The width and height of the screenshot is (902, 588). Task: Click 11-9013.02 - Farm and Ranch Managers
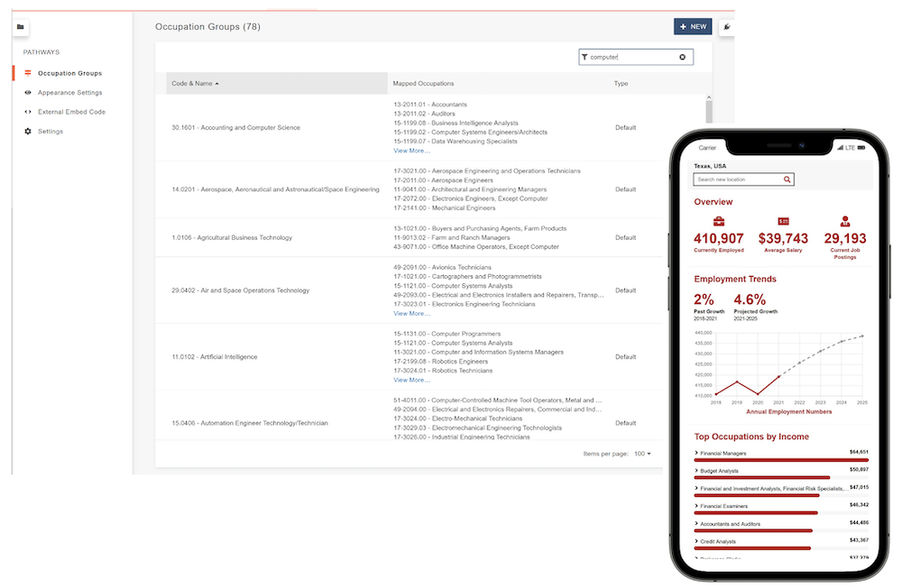coord(452,237)
